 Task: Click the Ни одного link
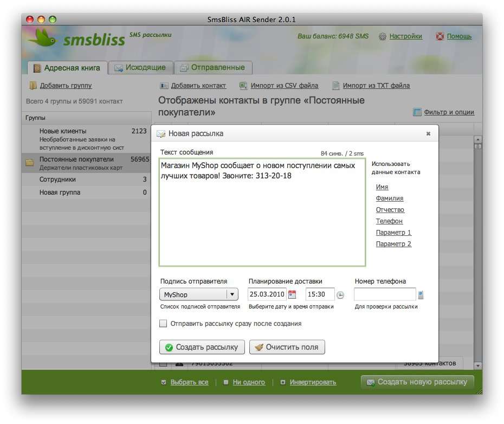point(249,382)
